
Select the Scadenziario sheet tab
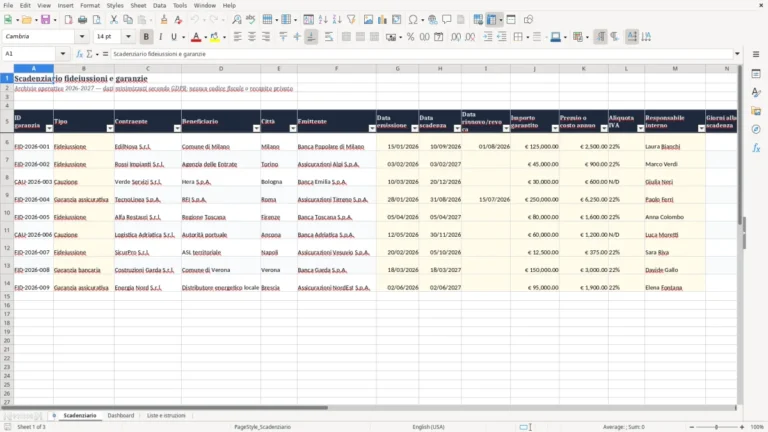[x=80, y=415]
